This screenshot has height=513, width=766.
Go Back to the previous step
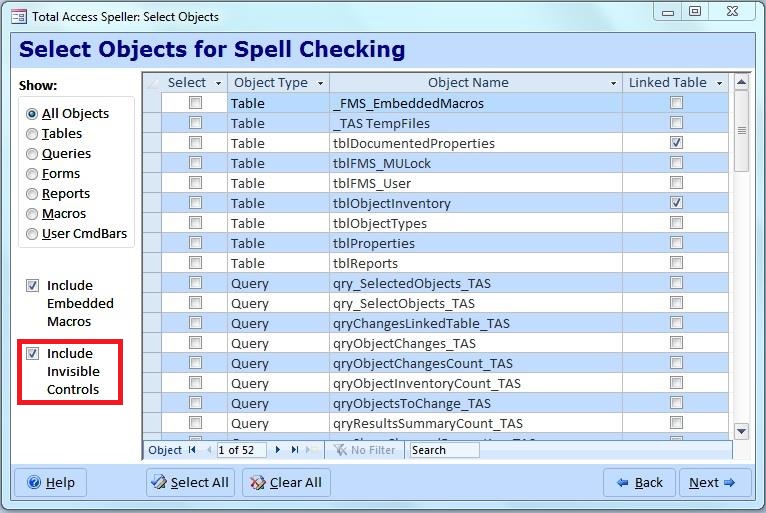[639, 483]
